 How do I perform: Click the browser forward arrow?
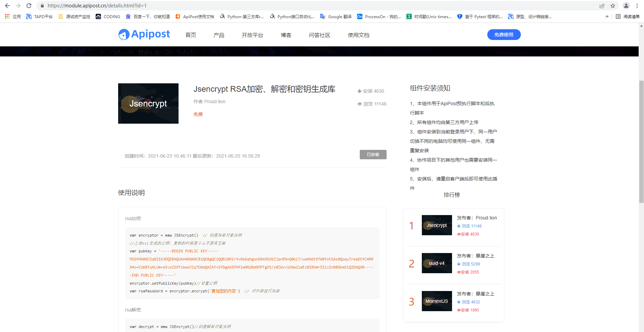[18, 6]
